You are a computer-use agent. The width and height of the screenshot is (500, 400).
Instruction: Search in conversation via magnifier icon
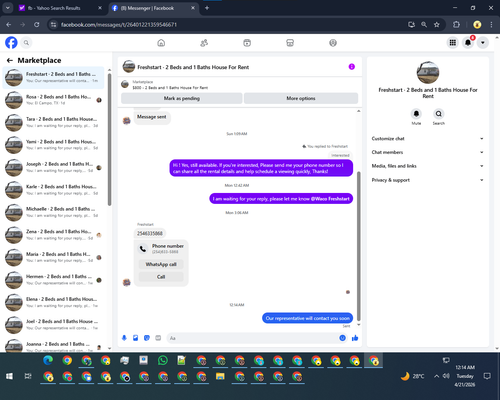click(439, 114)
